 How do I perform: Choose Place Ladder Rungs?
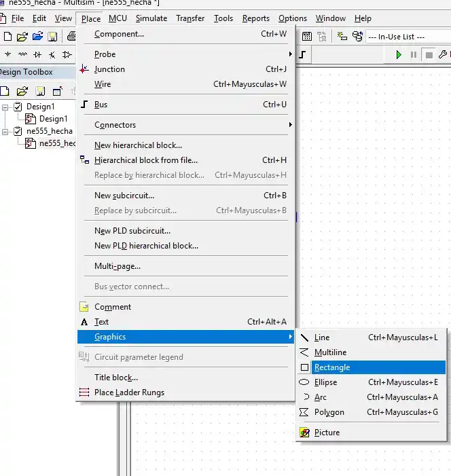[x=185, y=392]
